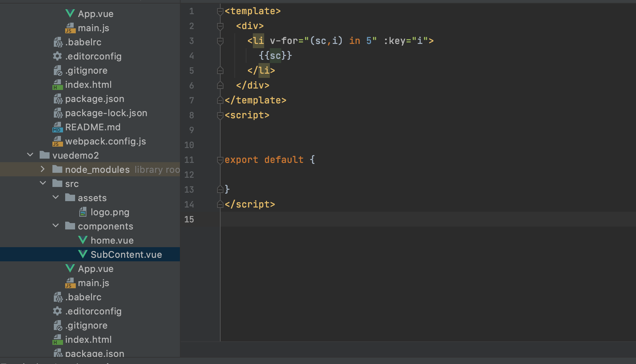Click the export default keyword on line 11

point(264,160)
